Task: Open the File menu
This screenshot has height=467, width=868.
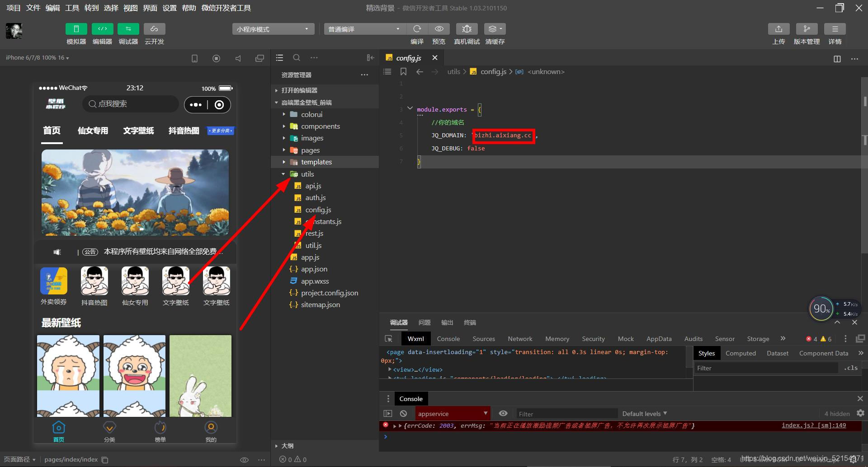Action: pyautogui.click(x=33, y=8)
